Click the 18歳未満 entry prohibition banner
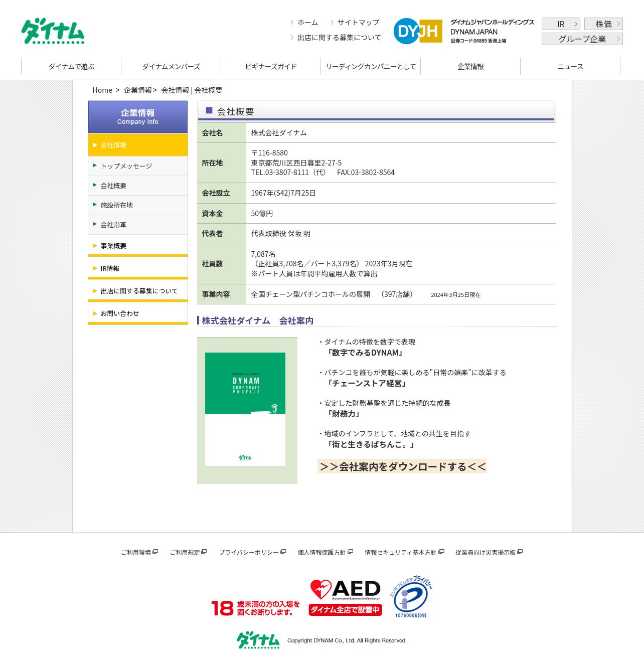 tap(256, 608)
